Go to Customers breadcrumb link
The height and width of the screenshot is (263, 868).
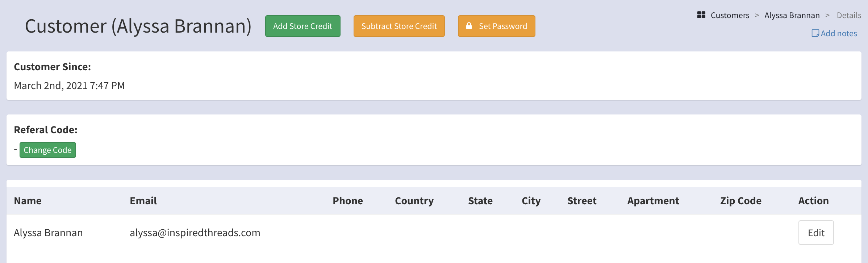click(x=730, y=15)
